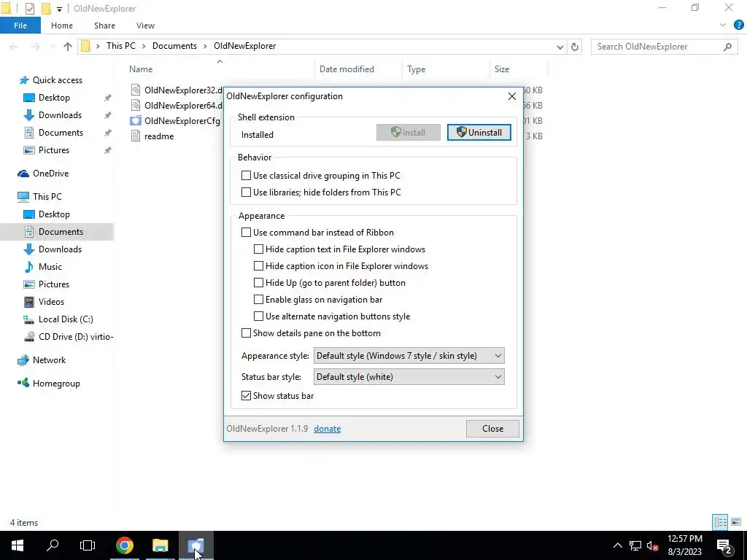This screenshot has height=560, width=747.
Task: Switch to the Share ribbon tab
Action: tap(104, 26)
